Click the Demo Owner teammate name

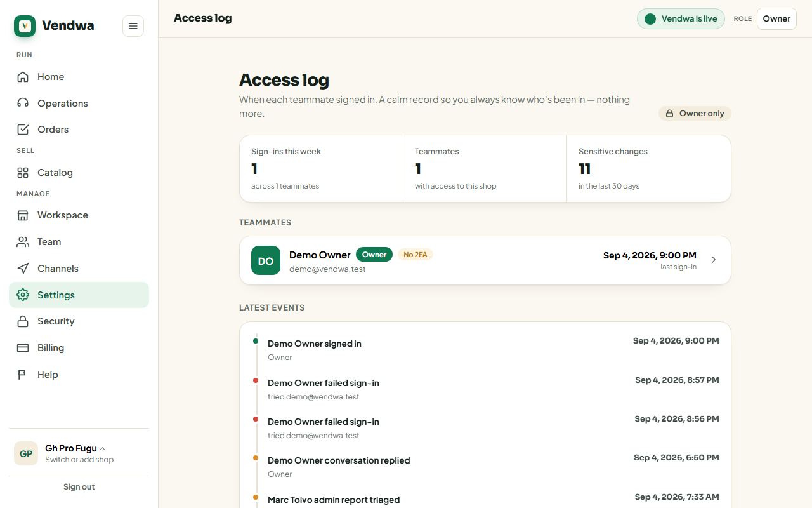(x=320, y=255)
